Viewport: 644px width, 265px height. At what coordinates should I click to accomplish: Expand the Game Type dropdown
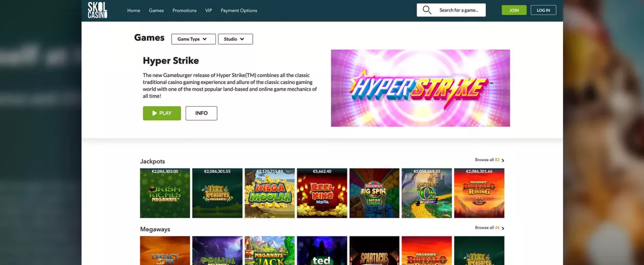pos(193,39)
